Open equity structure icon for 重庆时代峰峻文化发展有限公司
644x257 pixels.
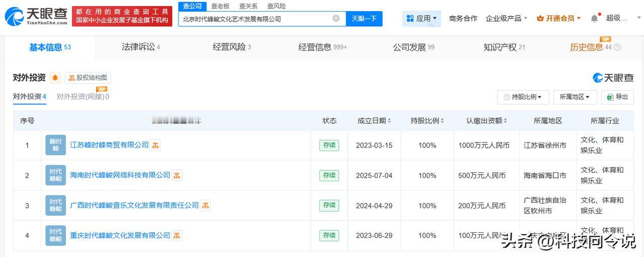pos(177,235)
